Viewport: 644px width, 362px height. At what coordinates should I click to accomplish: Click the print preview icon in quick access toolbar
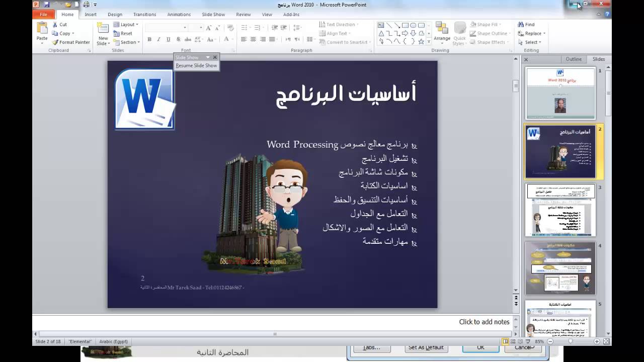[86, 5]
